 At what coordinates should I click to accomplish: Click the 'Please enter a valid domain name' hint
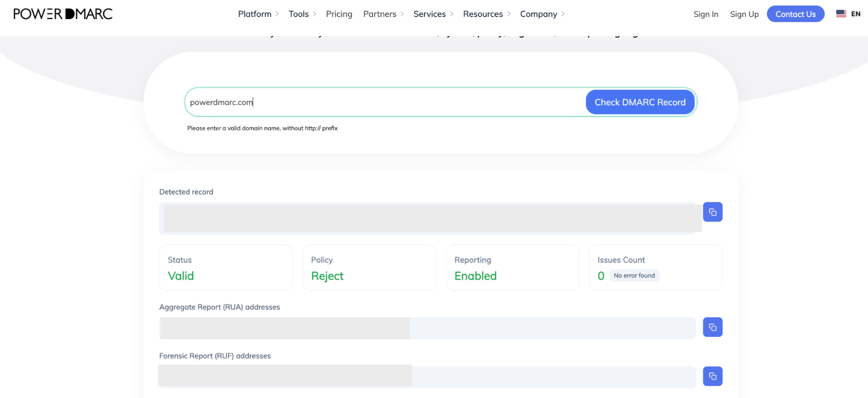[x=262, y=128]
